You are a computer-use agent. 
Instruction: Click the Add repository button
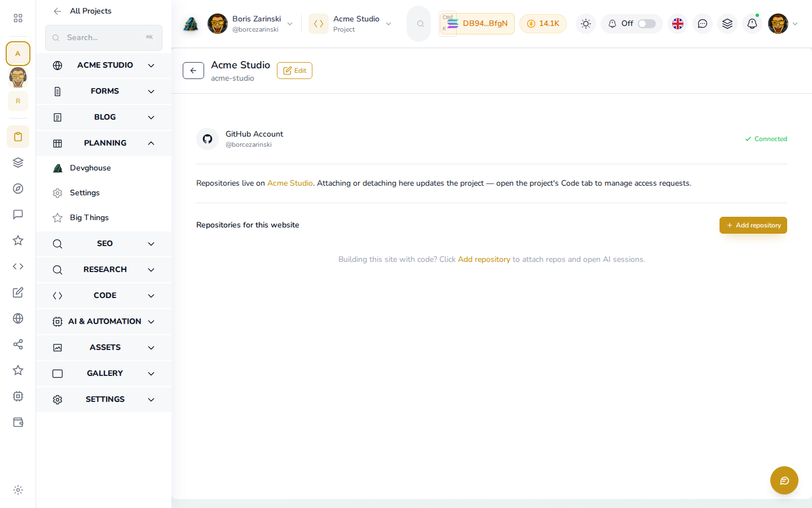[x=753, y=225]
